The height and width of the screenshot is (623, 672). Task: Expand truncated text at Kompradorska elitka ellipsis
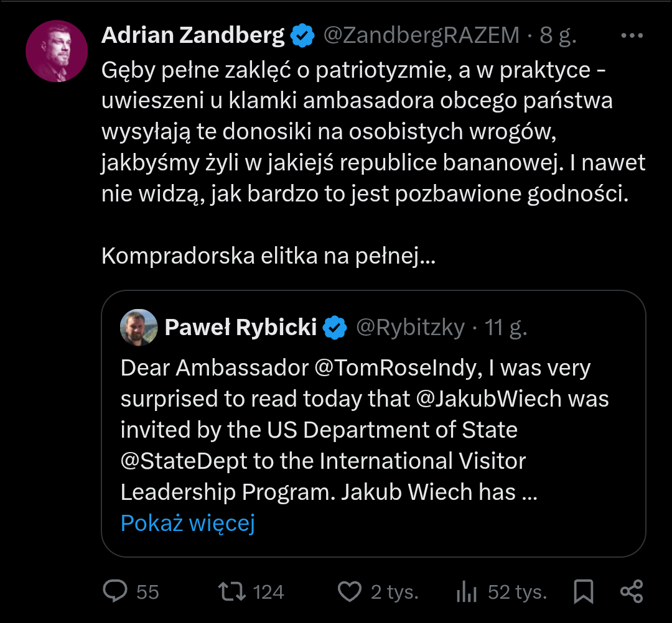click(427, 256)
